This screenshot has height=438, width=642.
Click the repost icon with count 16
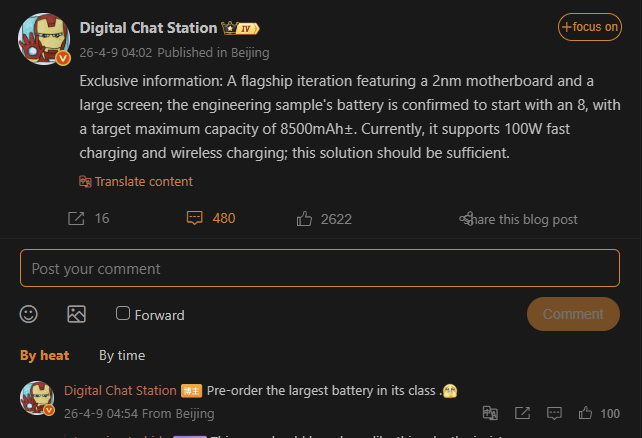76,218
